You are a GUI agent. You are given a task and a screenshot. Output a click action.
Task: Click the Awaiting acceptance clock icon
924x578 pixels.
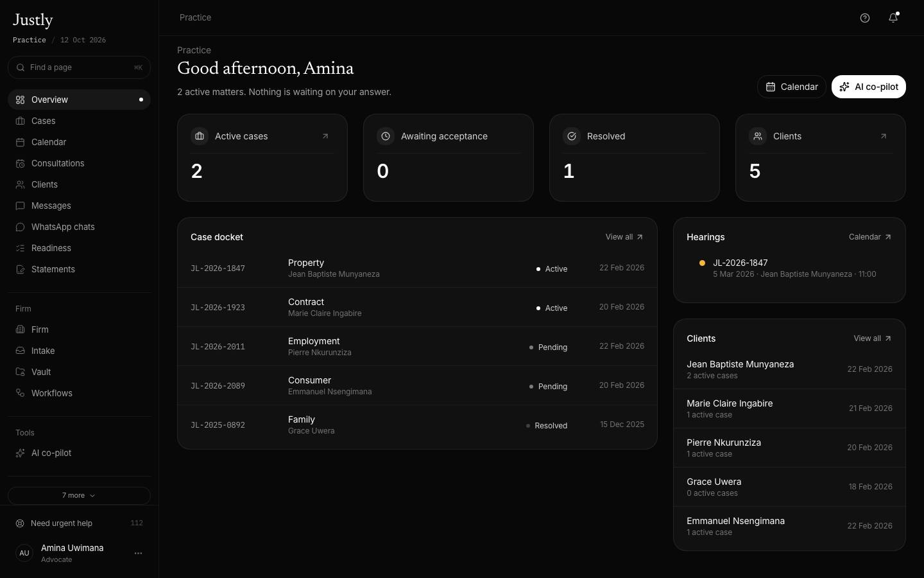(x=386, y=136)
